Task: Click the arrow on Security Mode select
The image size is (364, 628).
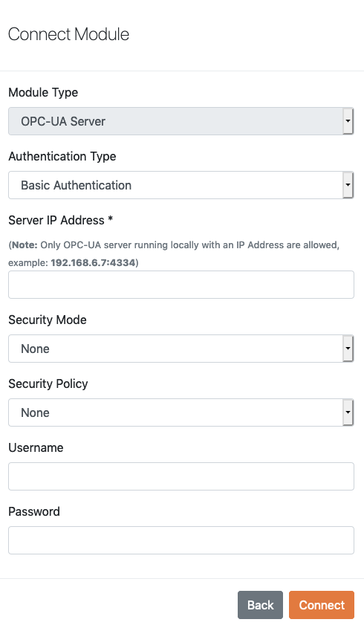Action: tap(348, 349)
